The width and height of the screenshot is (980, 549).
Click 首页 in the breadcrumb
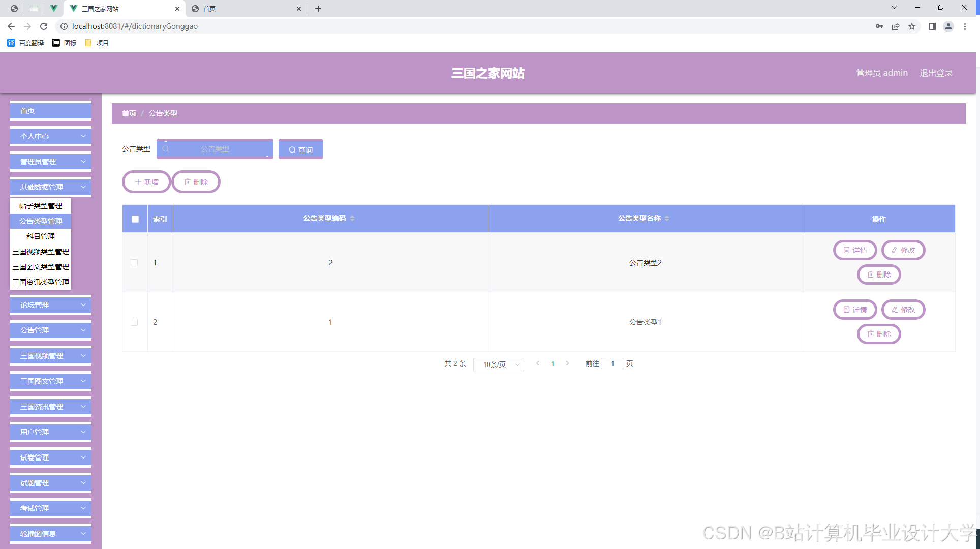click(129, 113)
